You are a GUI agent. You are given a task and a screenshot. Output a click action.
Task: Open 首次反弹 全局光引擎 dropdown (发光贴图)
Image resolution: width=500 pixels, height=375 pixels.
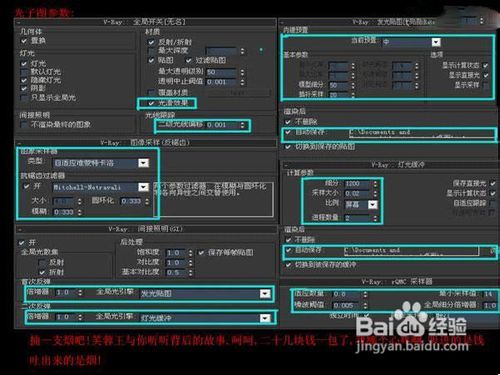(x=265, y=294)
